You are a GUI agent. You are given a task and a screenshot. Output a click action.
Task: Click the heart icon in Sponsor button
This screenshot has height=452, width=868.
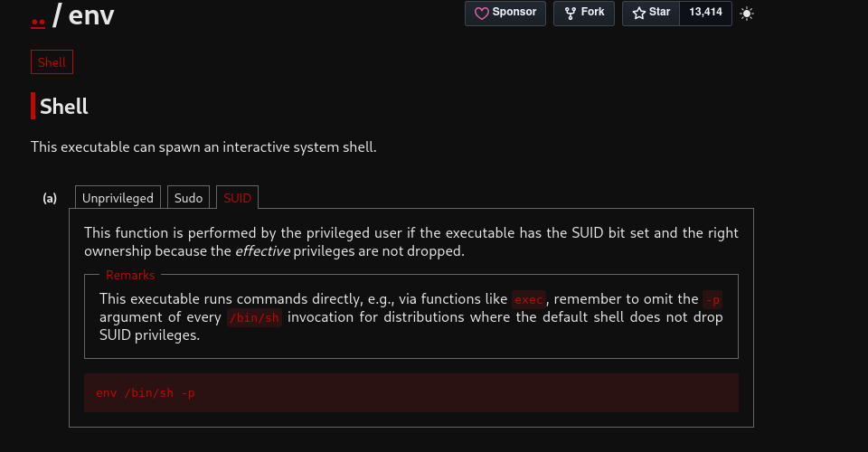tap(482, 14)
